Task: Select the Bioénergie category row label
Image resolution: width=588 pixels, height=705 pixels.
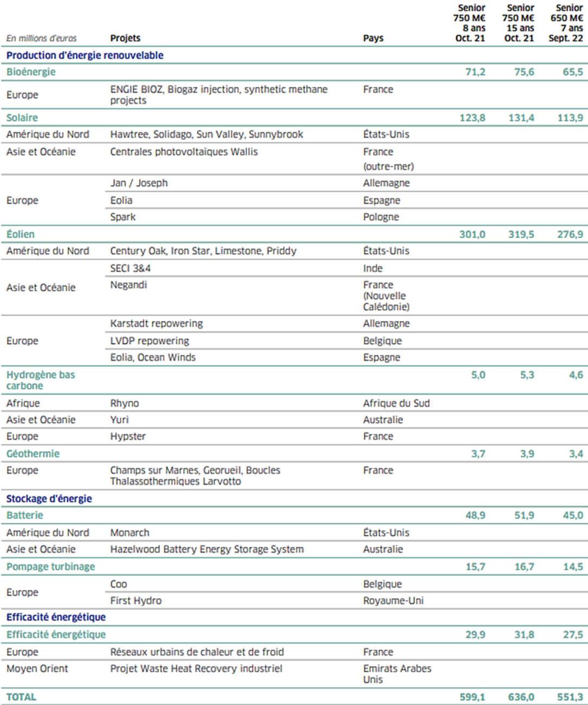Action: 31,72
